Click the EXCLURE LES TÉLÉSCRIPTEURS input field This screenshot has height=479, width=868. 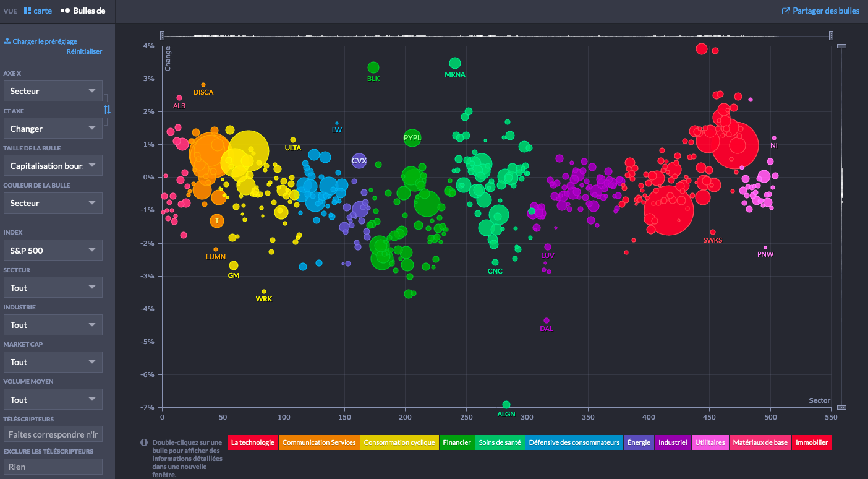[53, 467]
